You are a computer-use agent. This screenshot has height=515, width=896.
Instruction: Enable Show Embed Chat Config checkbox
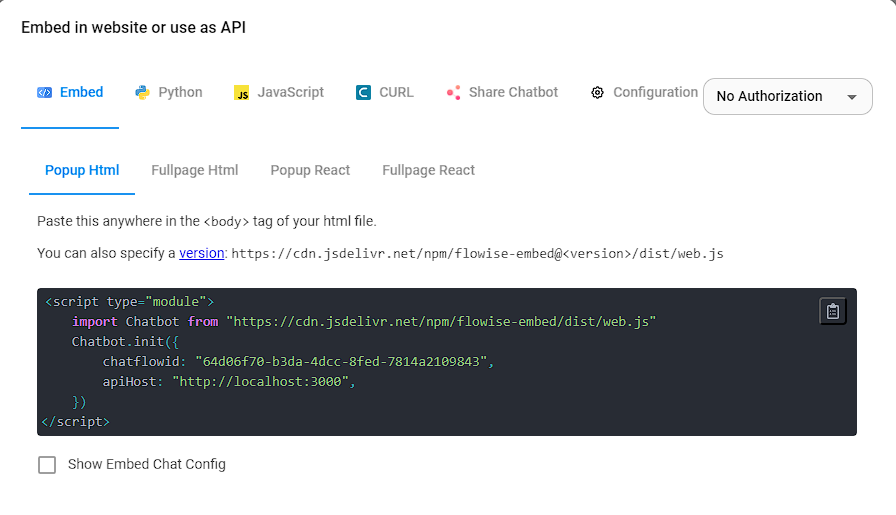(x=47, y=465)
